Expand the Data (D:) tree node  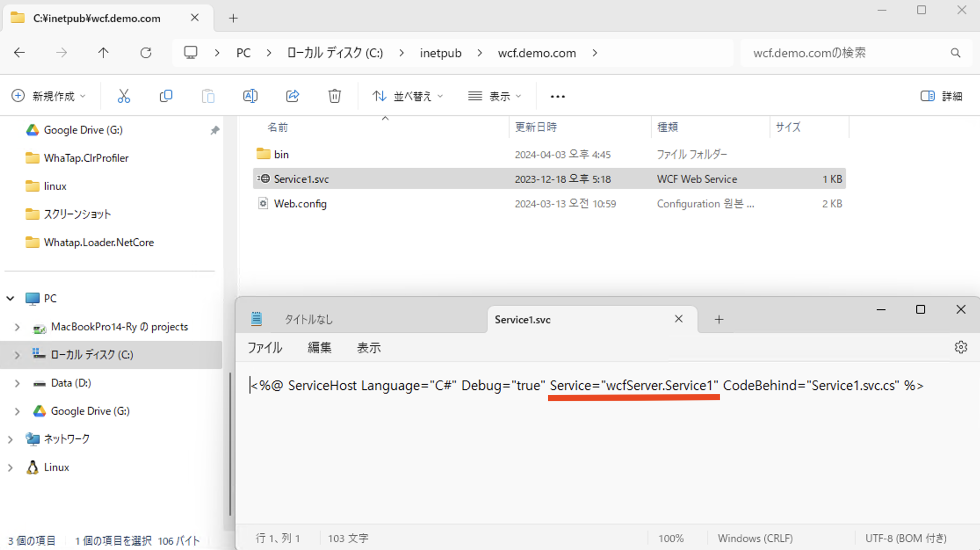(x=17, y=383)
